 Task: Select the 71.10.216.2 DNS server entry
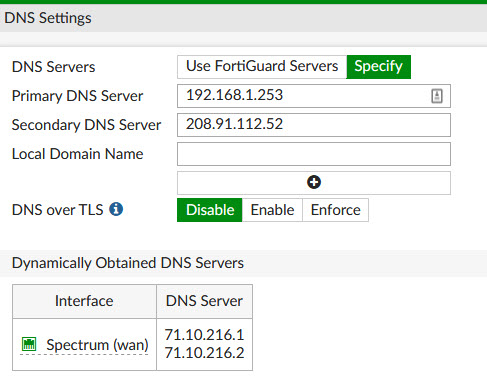click(x=204, y=353)
